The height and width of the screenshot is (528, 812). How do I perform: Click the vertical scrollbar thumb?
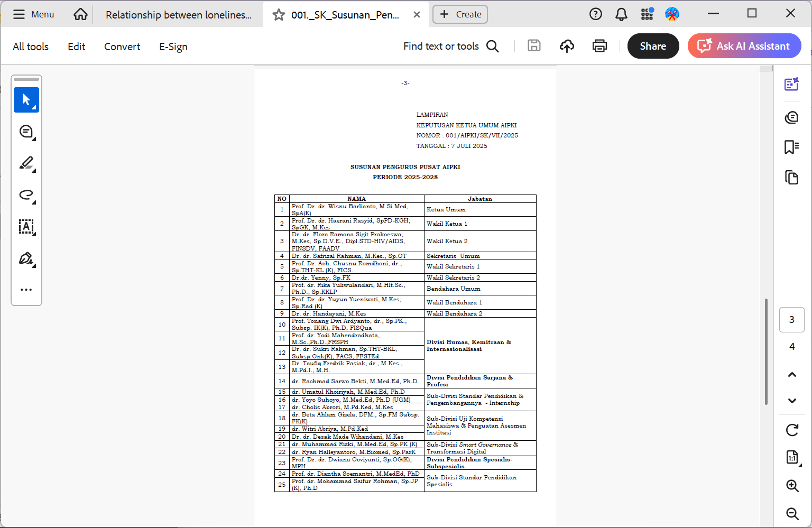(766, 351)
